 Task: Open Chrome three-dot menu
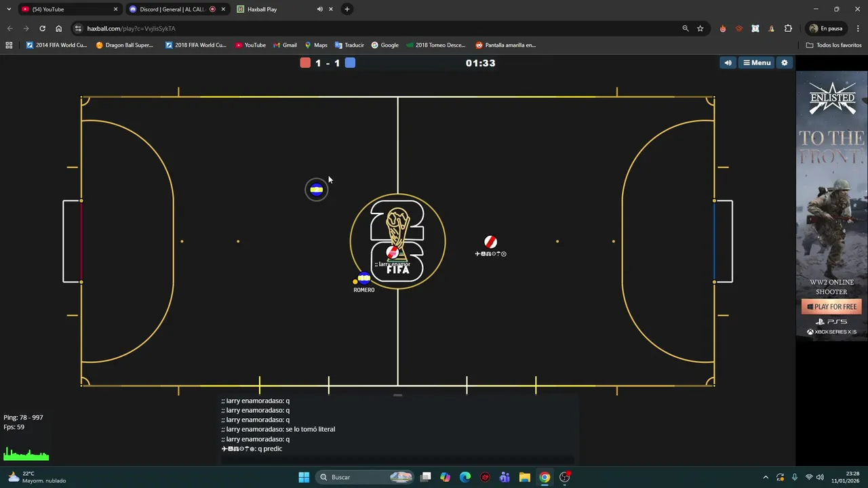click(x=858, y=28)
